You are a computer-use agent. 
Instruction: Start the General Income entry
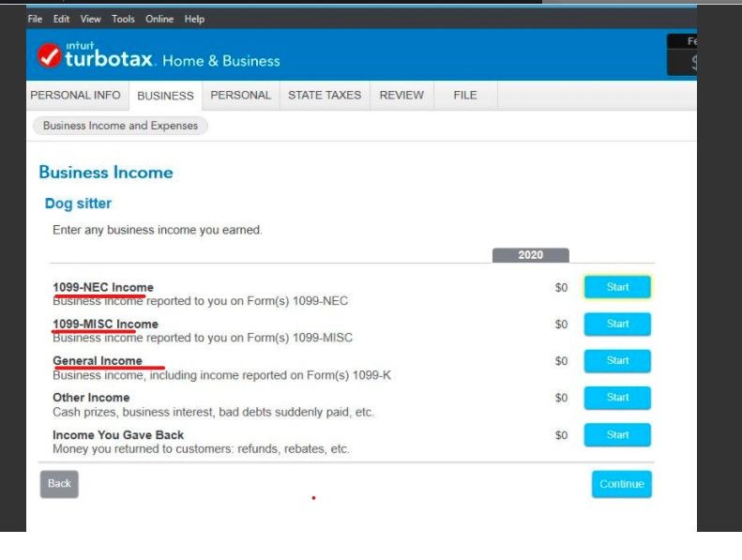617,361
